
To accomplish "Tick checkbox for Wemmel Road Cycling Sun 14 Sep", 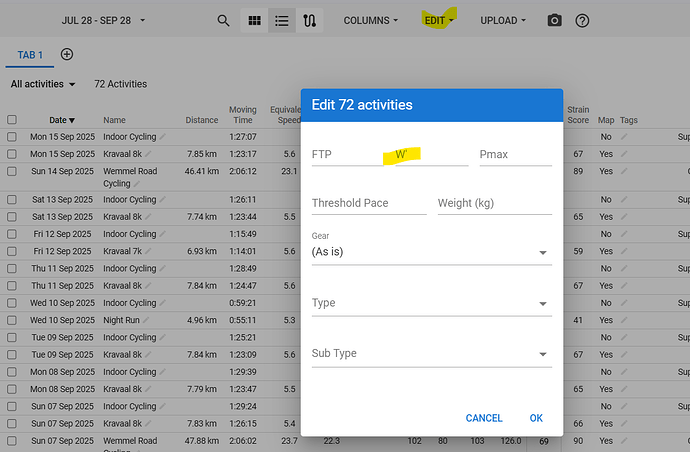I will (12, 171).
